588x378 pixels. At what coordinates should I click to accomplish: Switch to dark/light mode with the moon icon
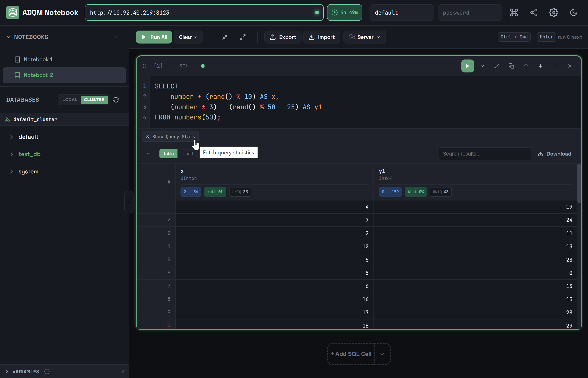coord(573,12)
